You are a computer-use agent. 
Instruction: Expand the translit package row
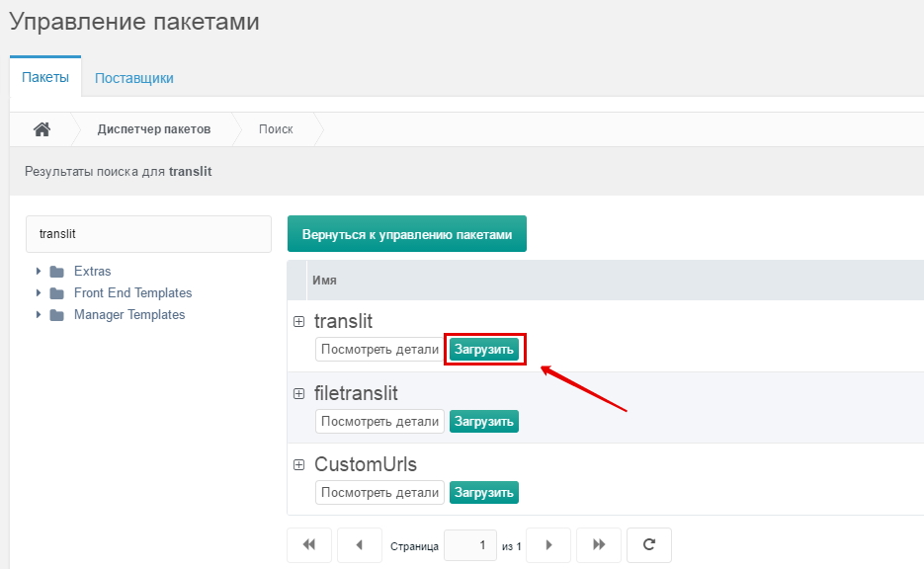pos(298,322)
